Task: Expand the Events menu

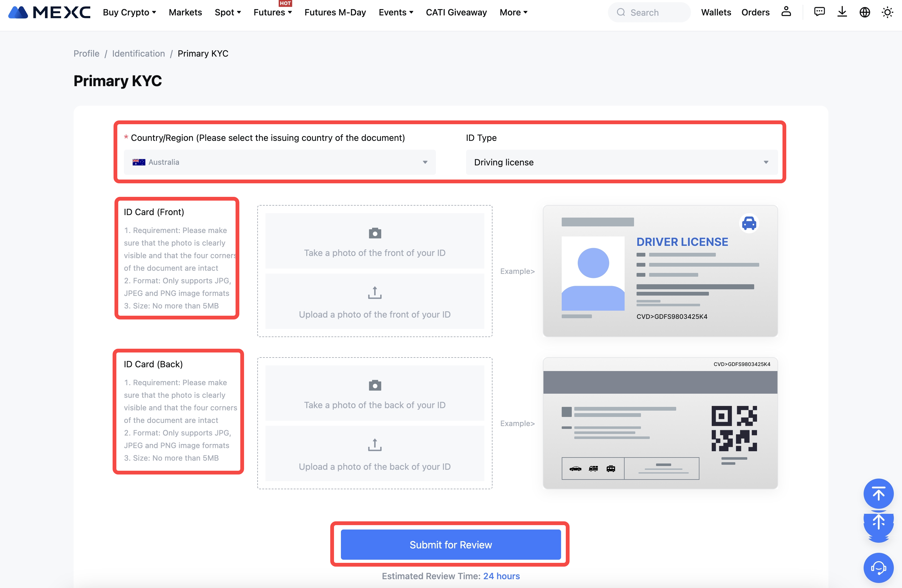Action: [x=396, y=13]
